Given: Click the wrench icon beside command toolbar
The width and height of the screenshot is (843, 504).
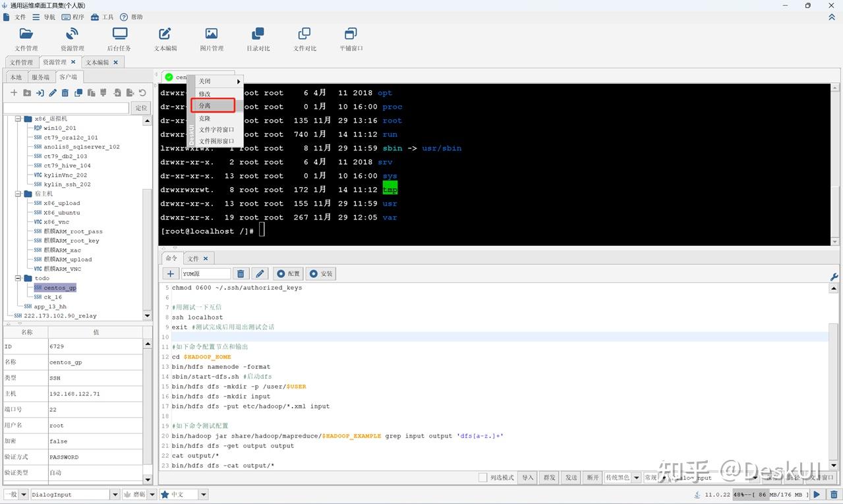Looking at the screenshot, I should click(x=834, y=277).
